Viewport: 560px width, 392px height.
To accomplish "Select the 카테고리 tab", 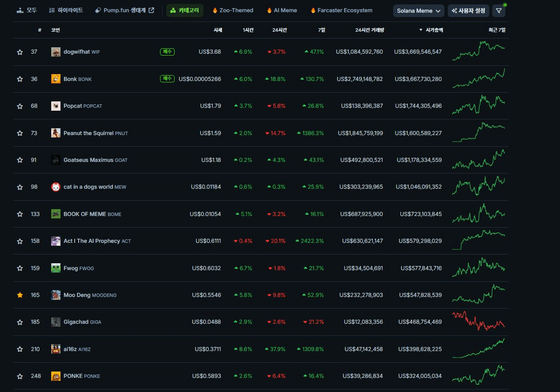I will tap(185, 10).
